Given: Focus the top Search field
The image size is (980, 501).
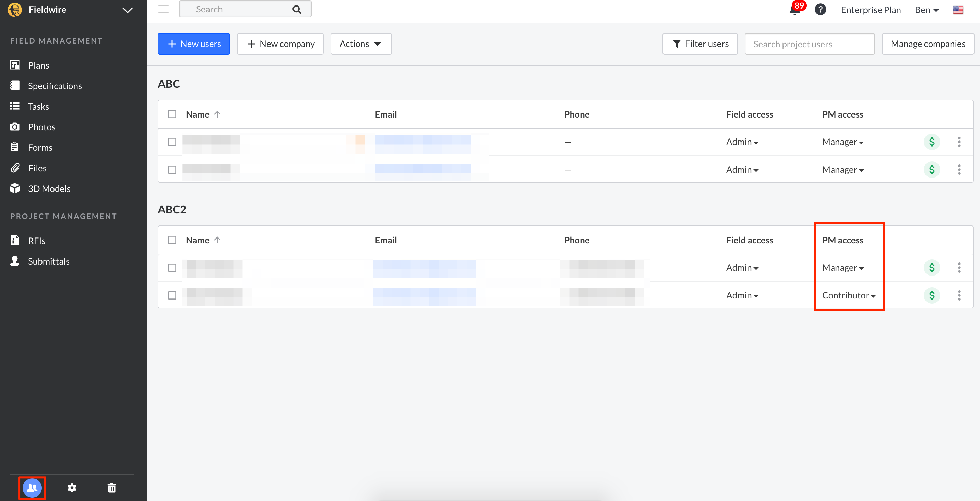Looking at the screenshot, I should (x=245, y=9).
